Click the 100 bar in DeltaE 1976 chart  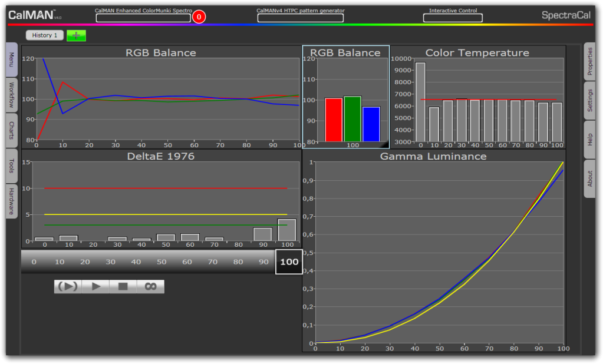(x=287, y=230)
